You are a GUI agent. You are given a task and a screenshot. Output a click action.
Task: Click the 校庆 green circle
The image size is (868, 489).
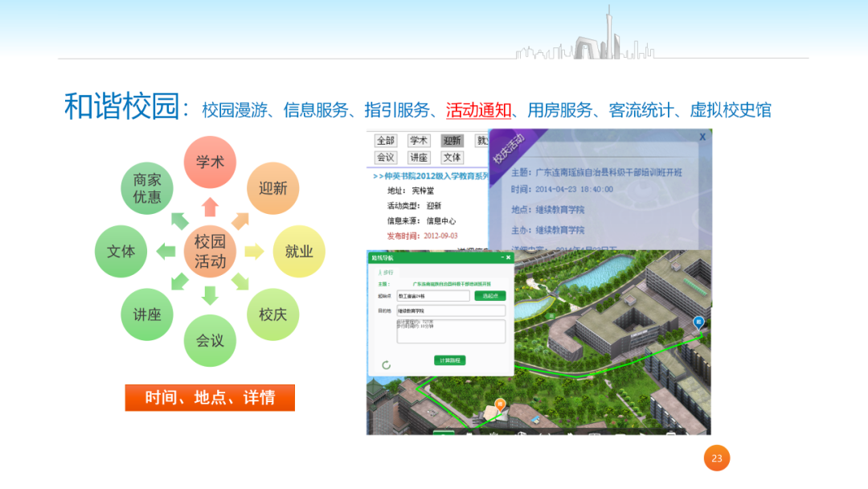(x=273, y=314)
